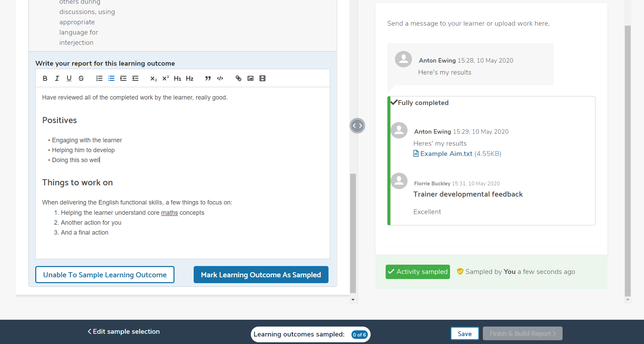Click the file icon beside Example Aim.txt
The image size is (644, 344).
416,154
